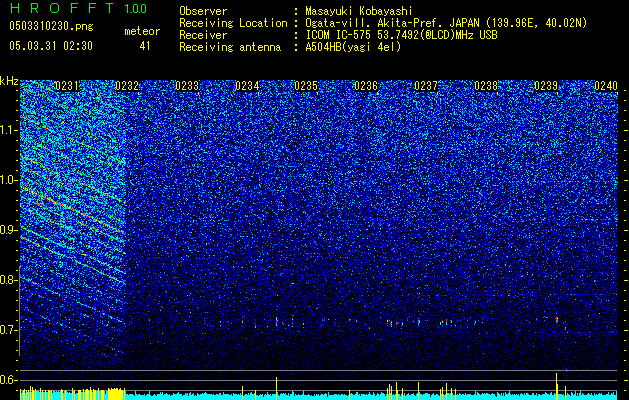
Task: Click the 0231 time marker
Action: 67,86
